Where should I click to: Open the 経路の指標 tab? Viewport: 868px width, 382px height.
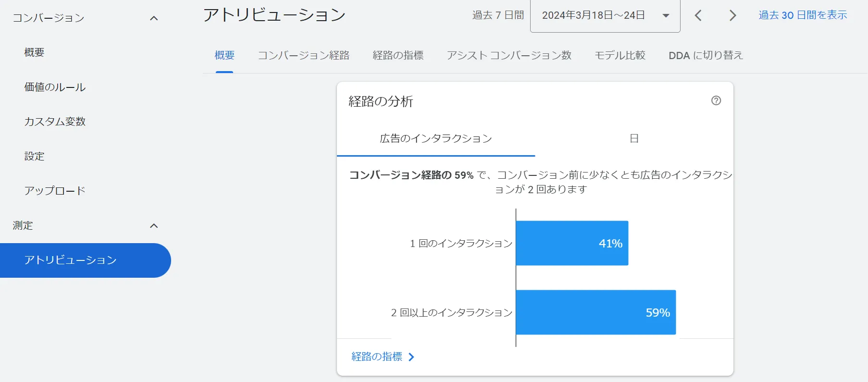coord(398,55)
